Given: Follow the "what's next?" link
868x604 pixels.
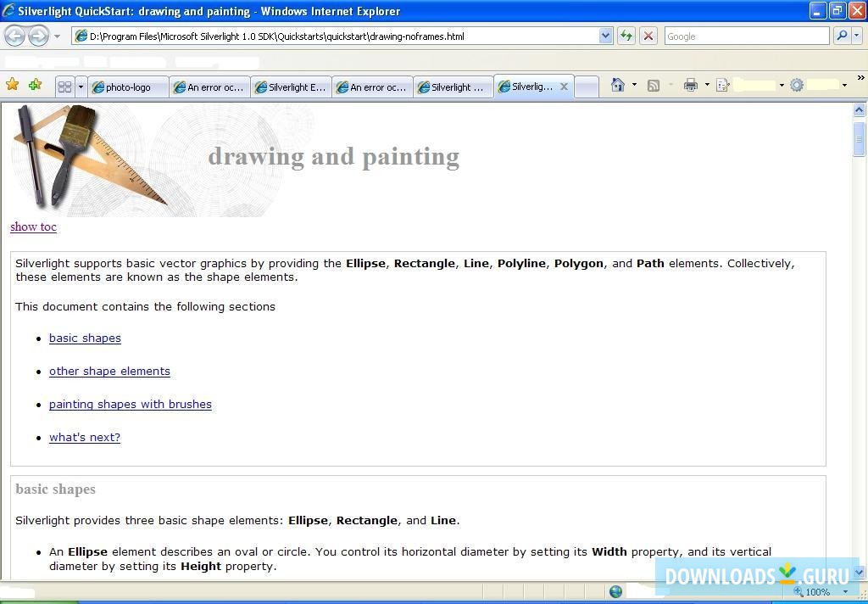Looking at the screenshot, I should pos(85,437).
